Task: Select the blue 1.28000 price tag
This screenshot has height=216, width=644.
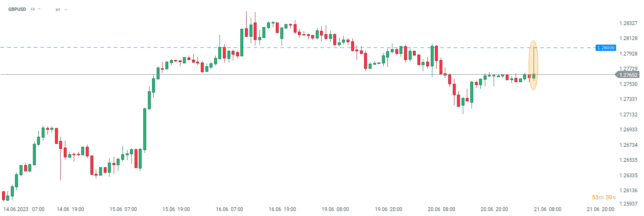Action: click(x=606, y=48)
